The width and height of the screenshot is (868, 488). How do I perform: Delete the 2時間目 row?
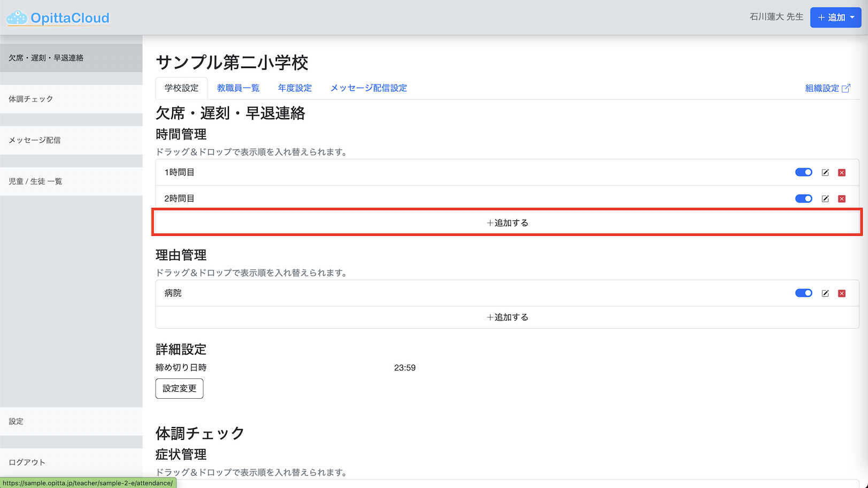842,199
